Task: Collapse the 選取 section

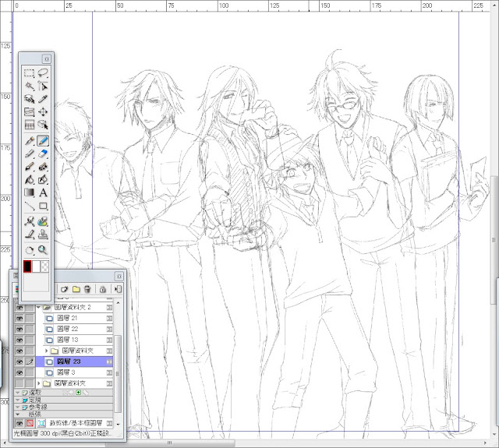Action: pos(18,393)
